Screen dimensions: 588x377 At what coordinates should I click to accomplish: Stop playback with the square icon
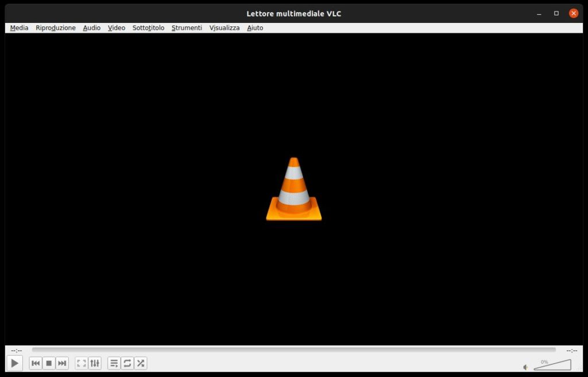pos(49,363)
